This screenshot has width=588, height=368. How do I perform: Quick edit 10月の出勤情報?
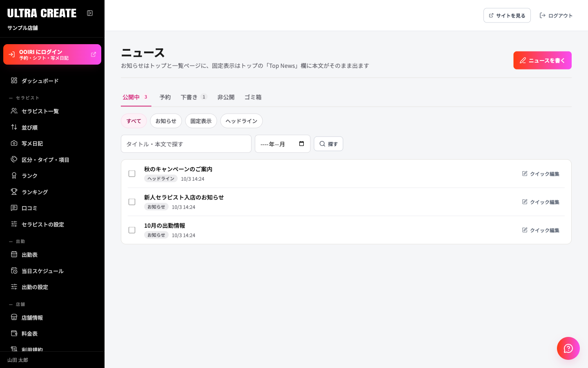(x=541, y=230)
